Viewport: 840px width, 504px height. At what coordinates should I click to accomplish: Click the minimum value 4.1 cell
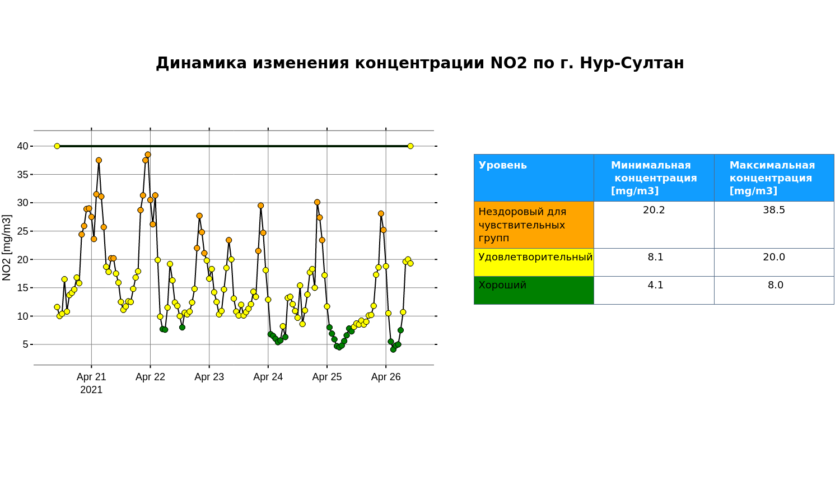coord(654,291)
